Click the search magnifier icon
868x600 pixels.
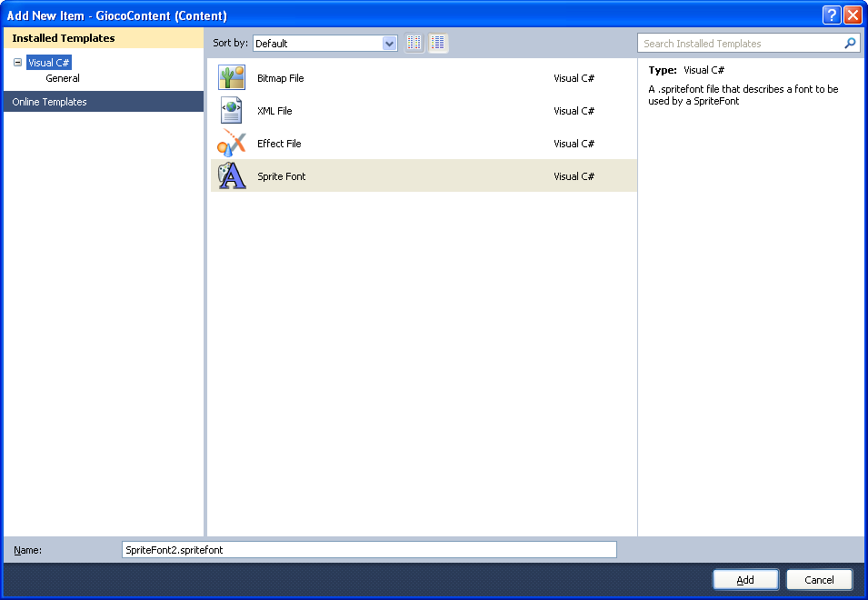click(850, 43)
